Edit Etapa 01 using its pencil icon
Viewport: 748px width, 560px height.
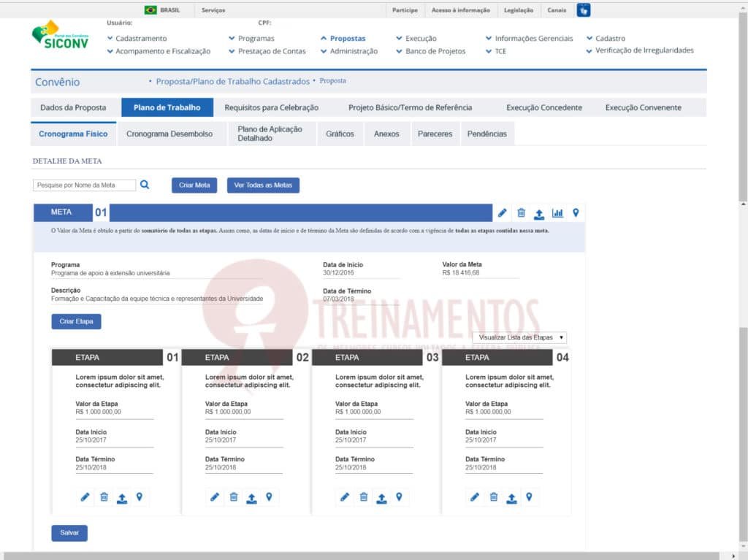point(85,497)
